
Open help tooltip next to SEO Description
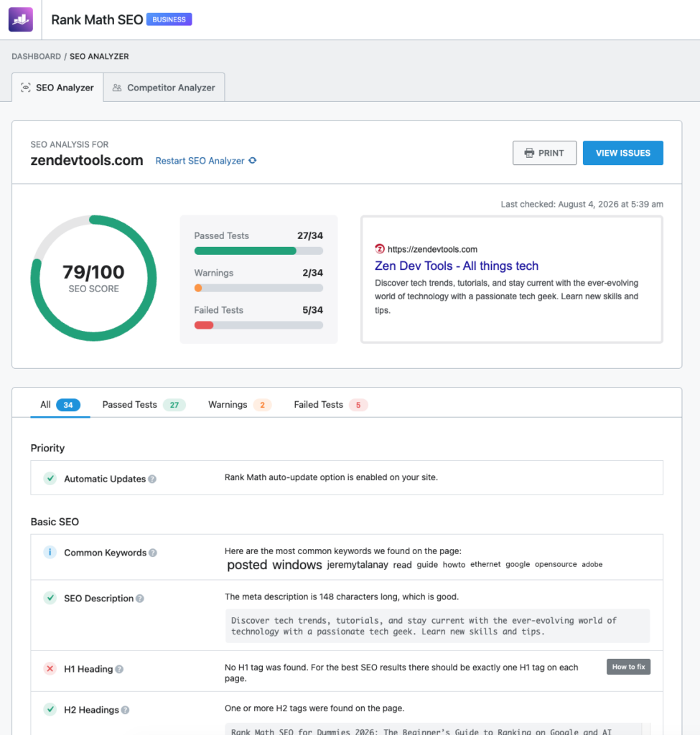click(140, 599)
